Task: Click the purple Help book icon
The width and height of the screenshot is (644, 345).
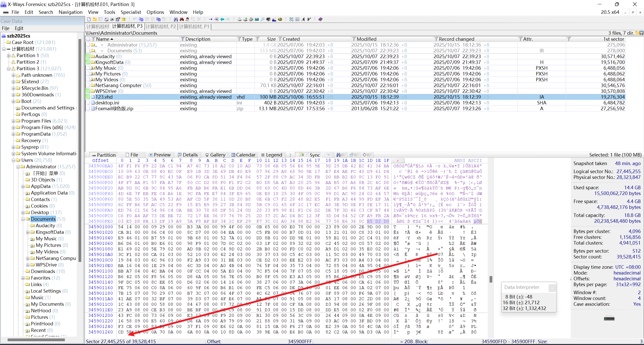Action: click(x=320, y=19)
